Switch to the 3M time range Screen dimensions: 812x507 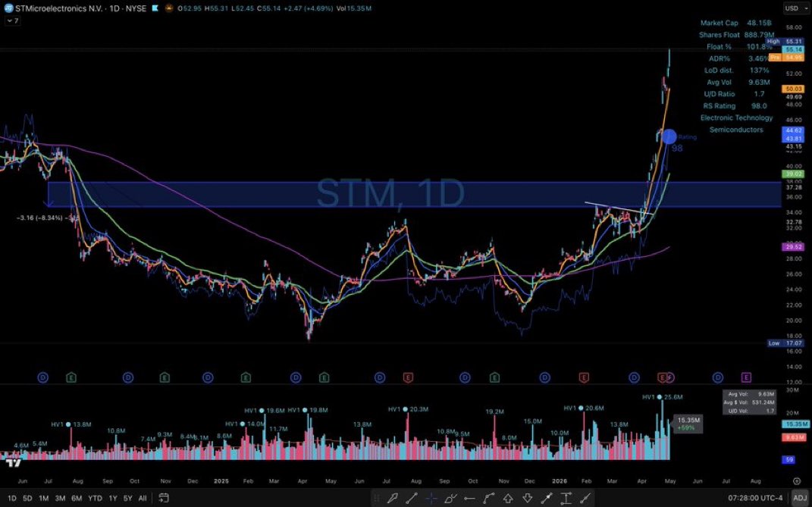[x=60, y=498]
